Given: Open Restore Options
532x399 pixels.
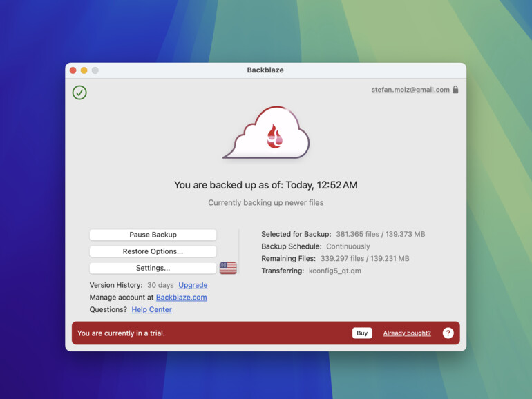Looking at the screenshot, I should click(x=153, y=251).
